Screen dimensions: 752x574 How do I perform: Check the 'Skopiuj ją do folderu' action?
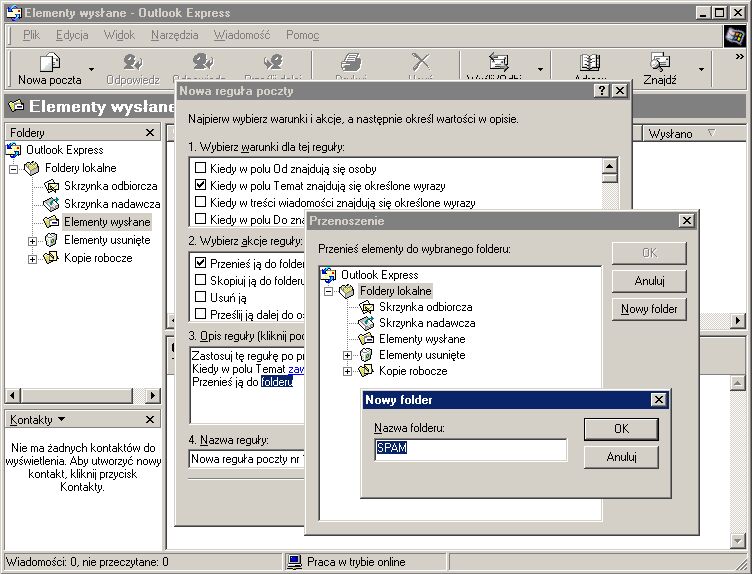[x=200, y=280]
